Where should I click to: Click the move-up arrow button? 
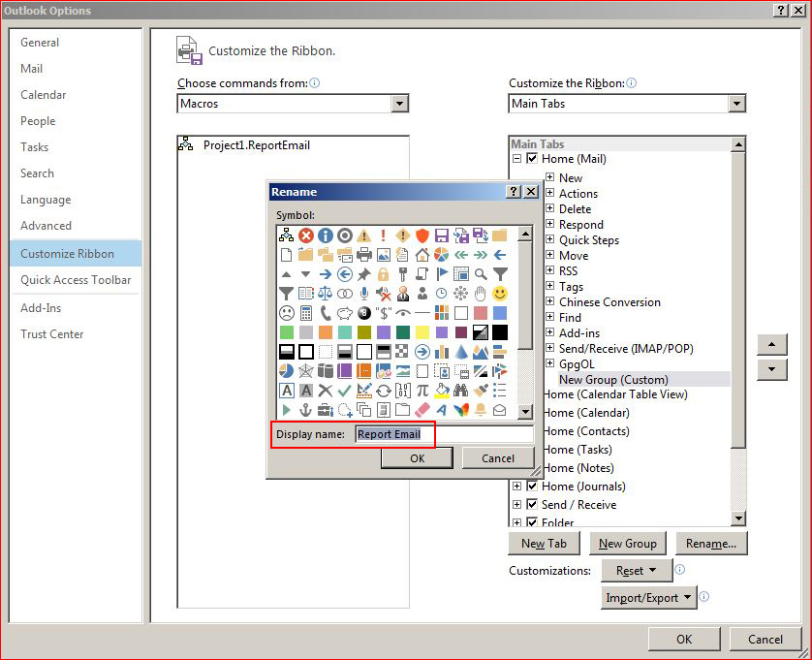[x=771, y=344]
